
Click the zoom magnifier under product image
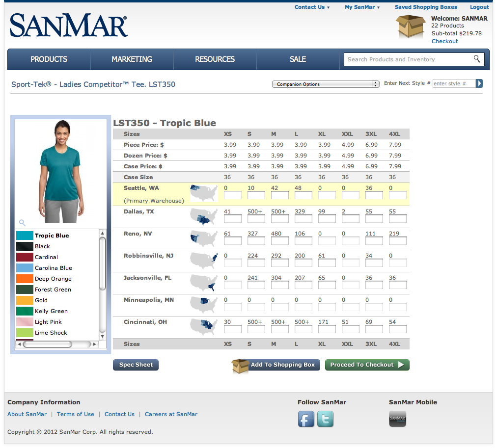point(22,223)
